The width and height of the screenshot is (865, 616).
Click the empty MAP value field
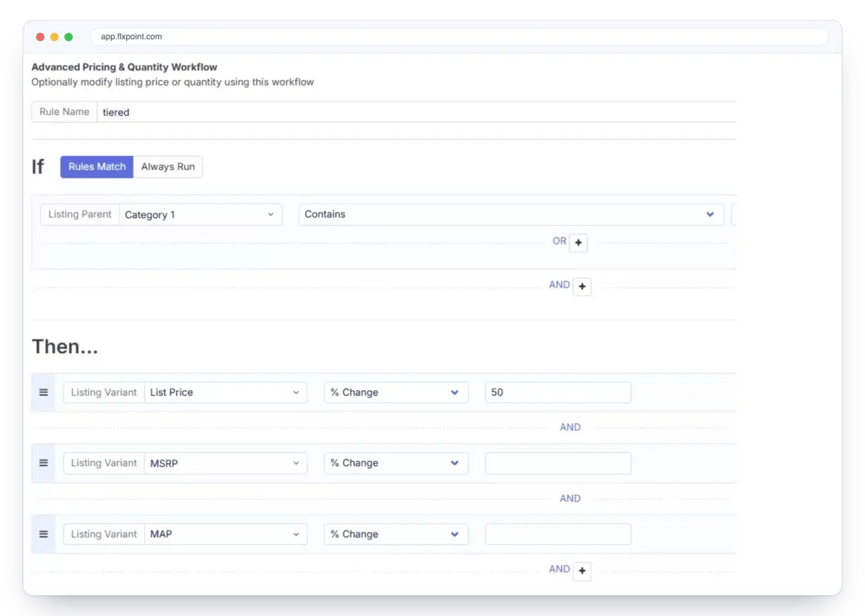click(x=558, y=535)
